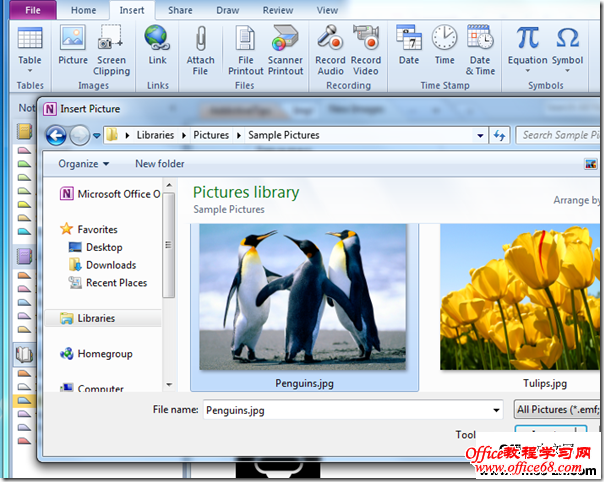Viewport: 604px width, 482px height.
Task: Click the Back navigation arrow in dialog
Action: [x=56, y=135]
